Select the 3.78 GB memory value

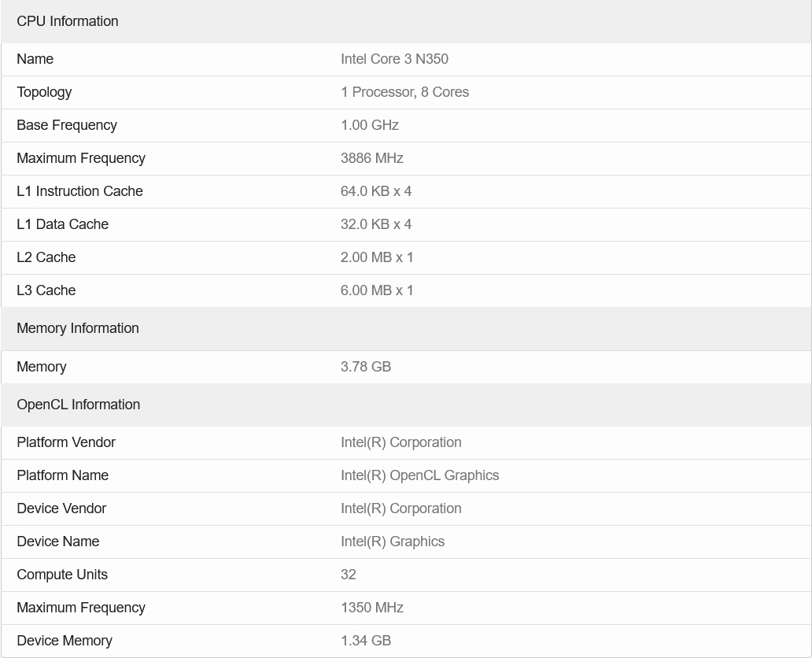point(366,367)
